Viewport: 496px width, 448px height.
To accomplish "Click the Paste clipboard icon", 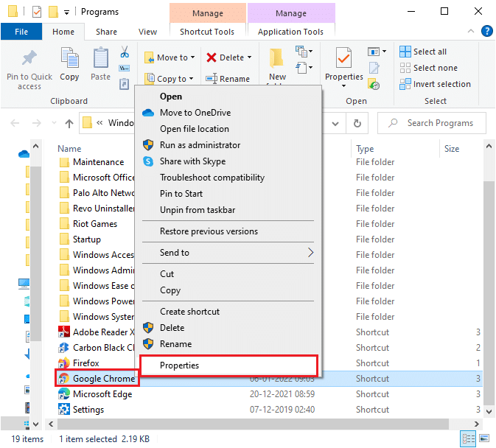I will click(101, 58).
